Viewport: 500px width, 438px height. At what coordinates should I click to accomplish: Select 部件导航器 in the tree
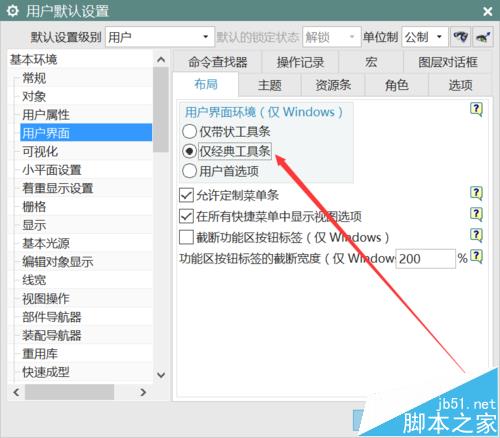[52, 317]
